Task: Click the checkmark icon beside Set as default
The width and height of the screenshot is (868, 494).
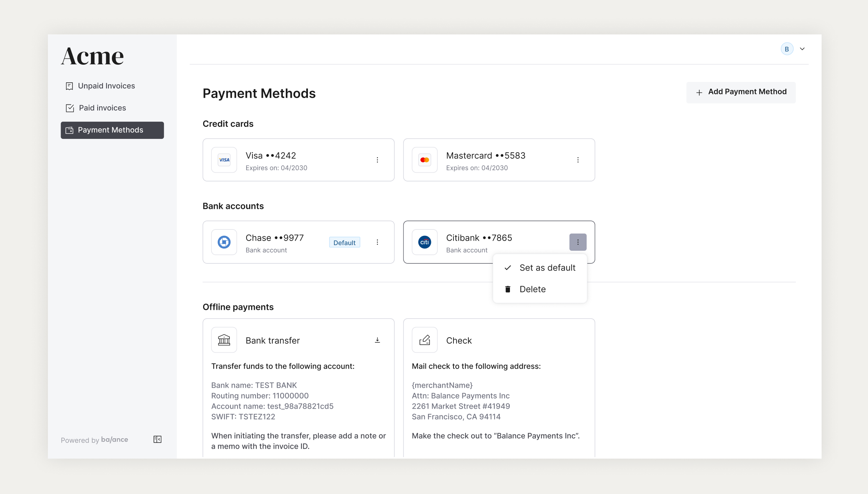Action: (x=508, y=268)
